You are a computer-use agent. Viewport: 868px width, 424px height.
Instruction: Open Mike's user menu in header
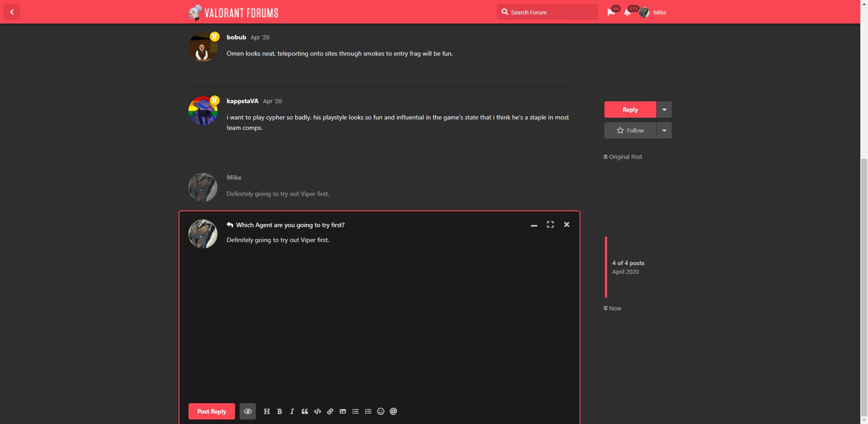click(653, 12)
